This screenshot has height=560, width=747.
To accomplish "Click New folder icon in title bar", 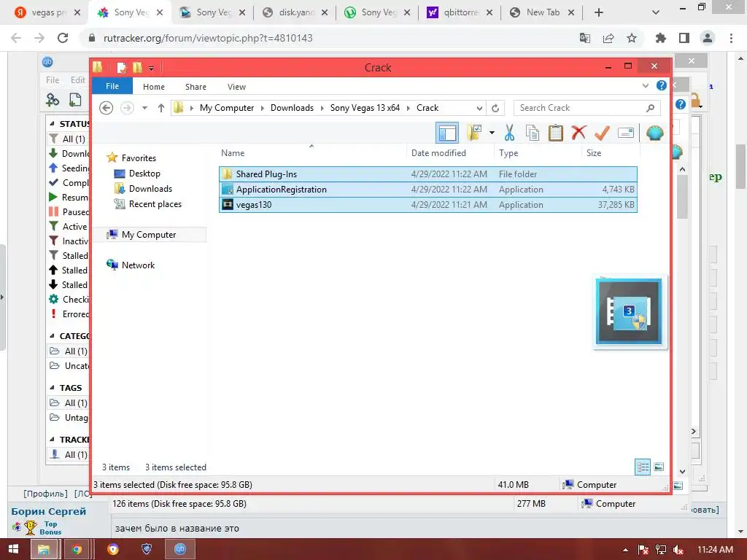I will (x=137, y=68).
